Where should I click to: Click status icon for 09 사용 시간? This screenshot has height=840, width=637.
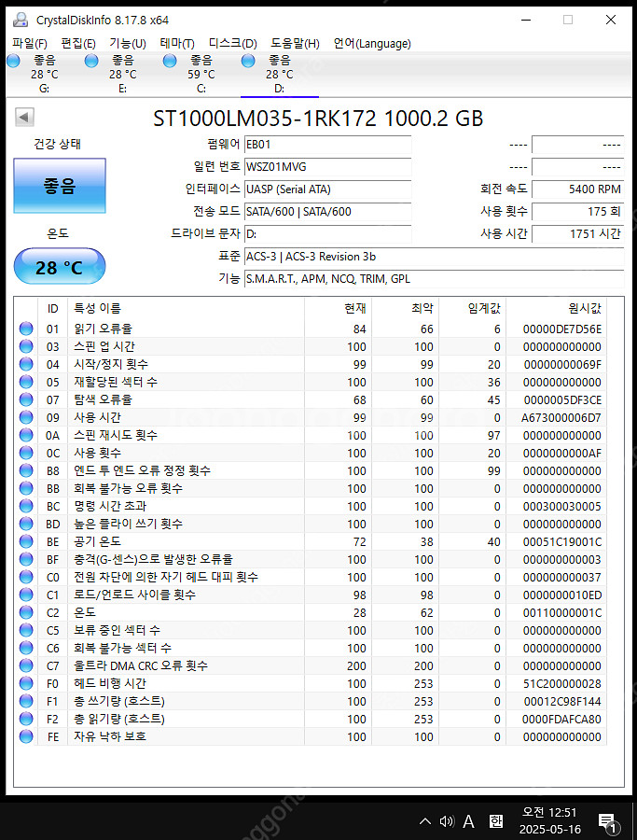tap(26, 417)
